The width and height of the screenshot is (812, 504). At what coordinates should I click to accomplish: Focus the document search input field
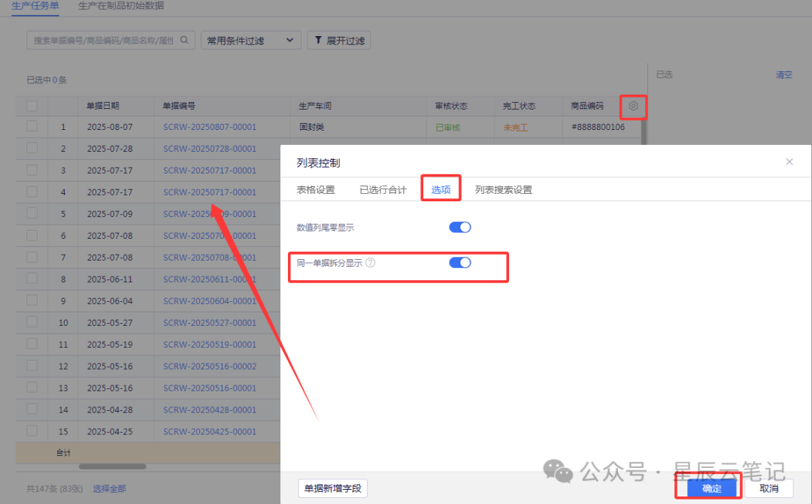pos(104,41)
